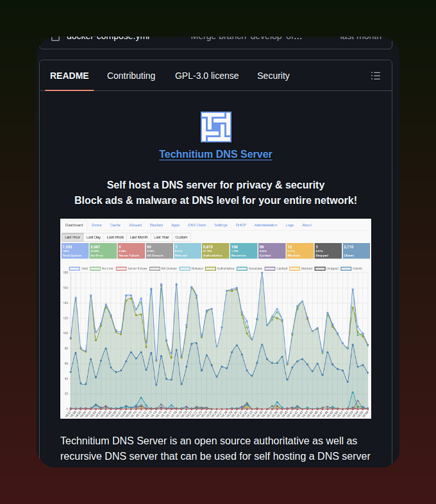
Task: Click the 'Block ads & malware at DNS level' line
Action: (x=215, y=201)
